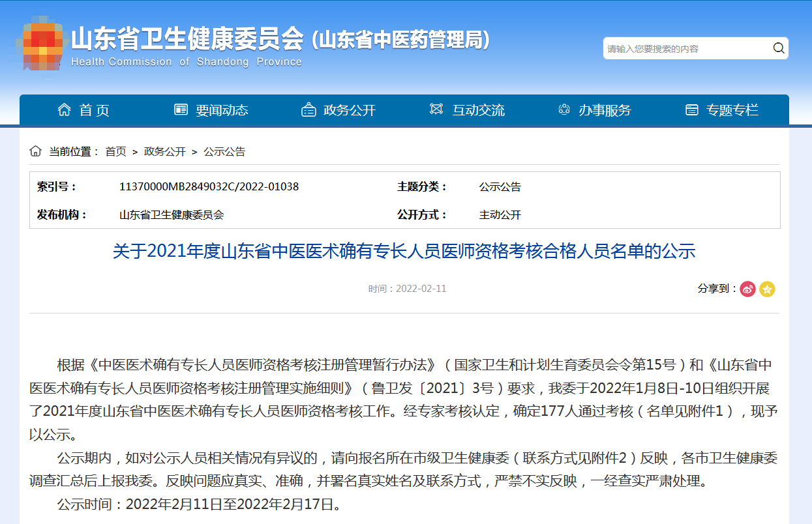Click the news icon beside 要闻动态

pyautogui.click(x=181, y=109)
